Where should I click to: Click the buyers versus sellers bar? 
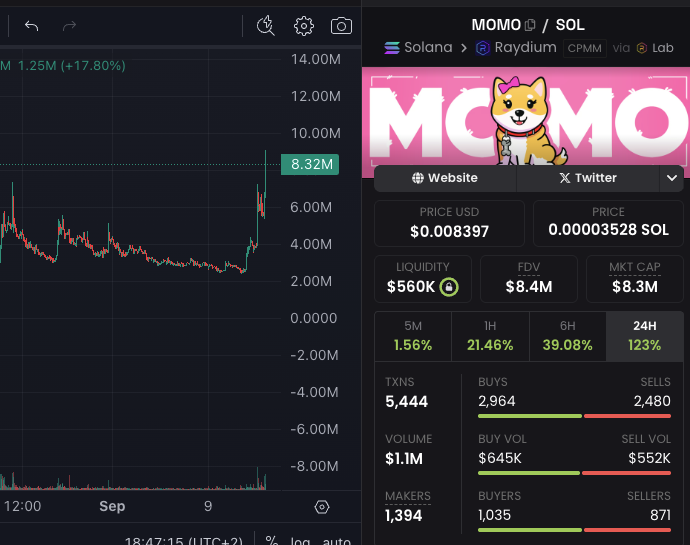[574, 530]
